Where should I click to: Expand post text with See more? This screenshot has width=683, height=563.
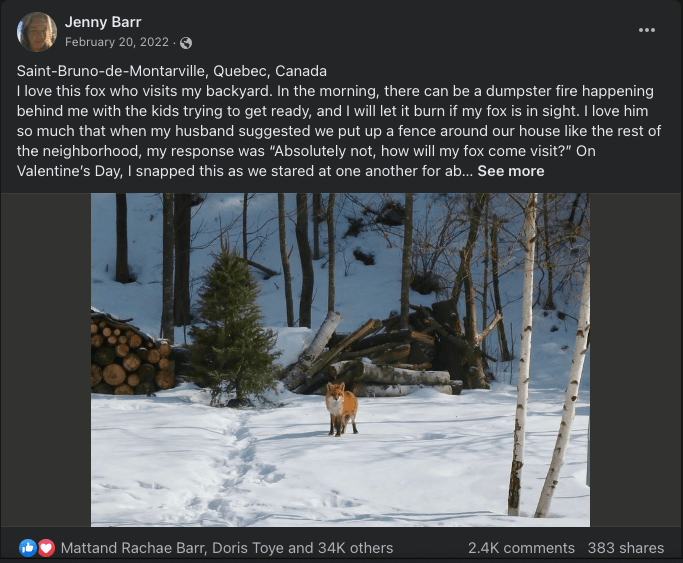[x=511, y=171]
